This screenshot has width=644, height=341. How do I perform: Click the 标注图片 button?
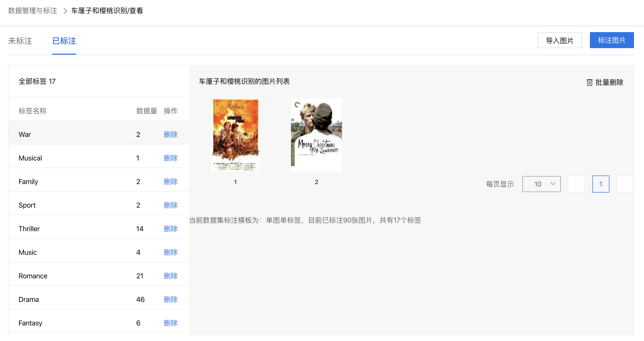612,40
